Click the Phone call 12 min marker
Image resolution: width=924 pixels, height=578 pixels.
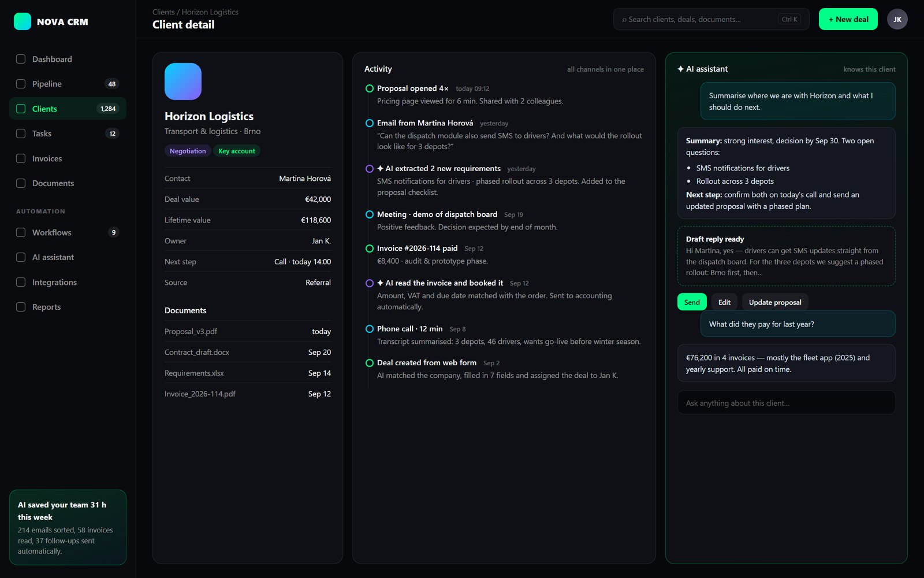coord(370,329)
